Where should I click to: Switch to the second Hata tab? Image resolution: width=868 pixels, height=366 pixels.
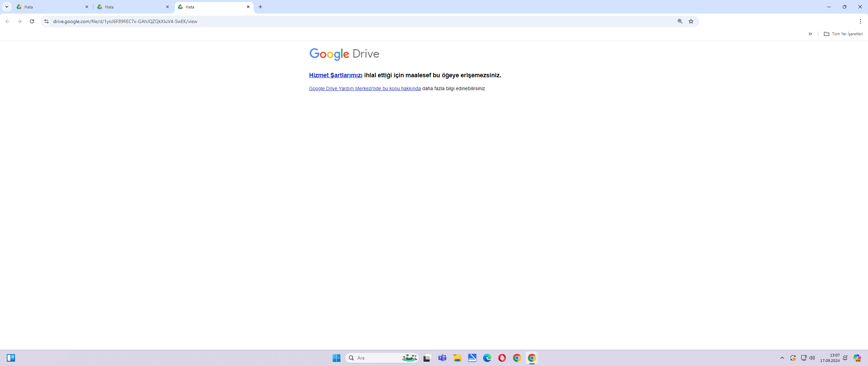tap(133, 7)
